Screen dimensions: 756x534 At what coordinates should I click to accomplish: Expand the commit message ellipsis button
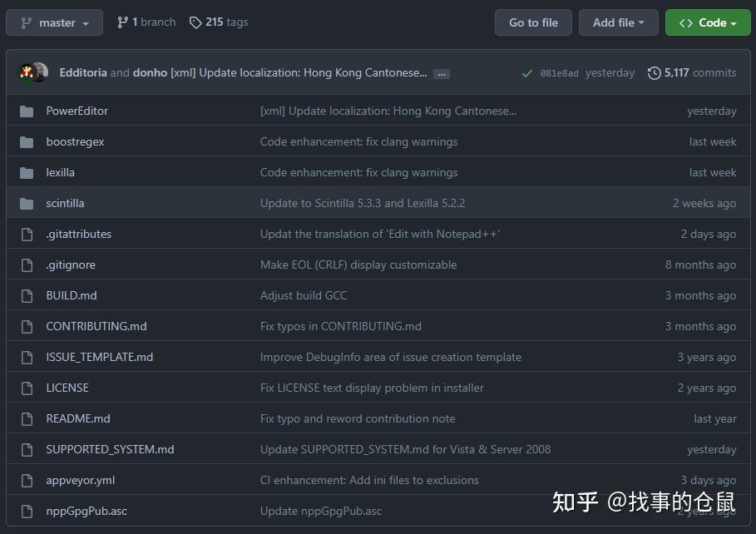tap(442, 74)
